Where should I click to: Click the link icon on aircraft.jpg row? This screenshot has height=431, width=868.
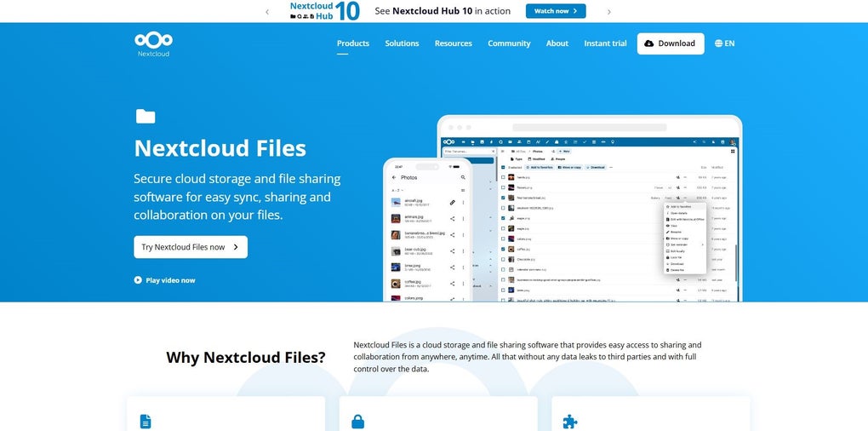452,202
